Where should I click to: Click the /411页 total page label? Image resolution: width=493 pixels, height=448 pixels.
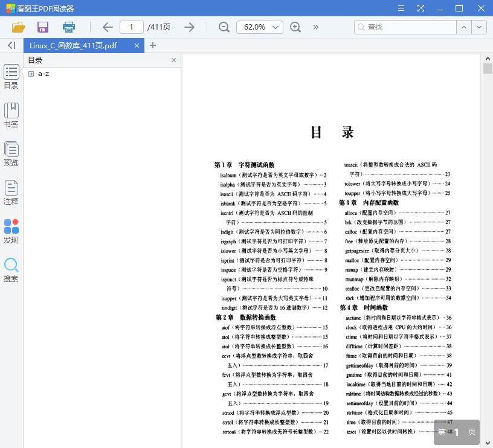(159, 27)
